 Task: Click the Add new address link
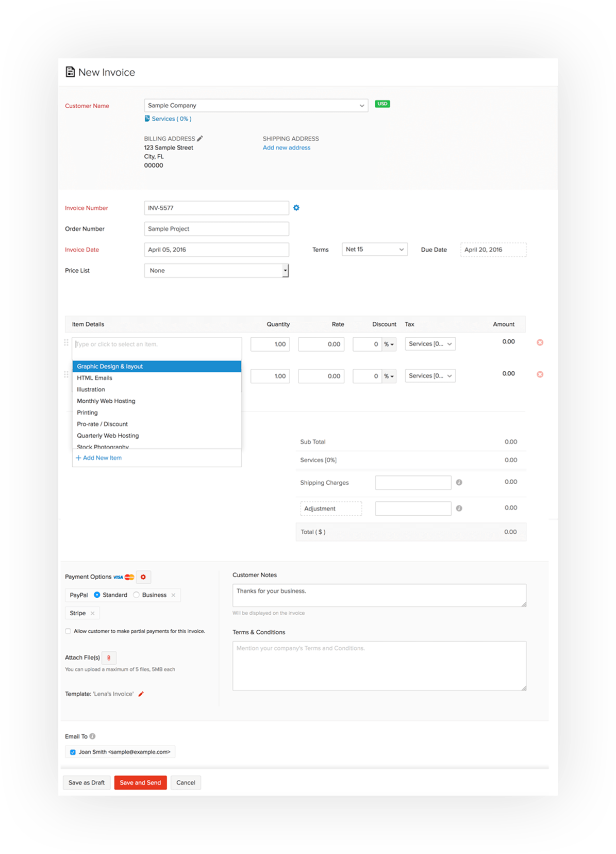tap(286, 147)
